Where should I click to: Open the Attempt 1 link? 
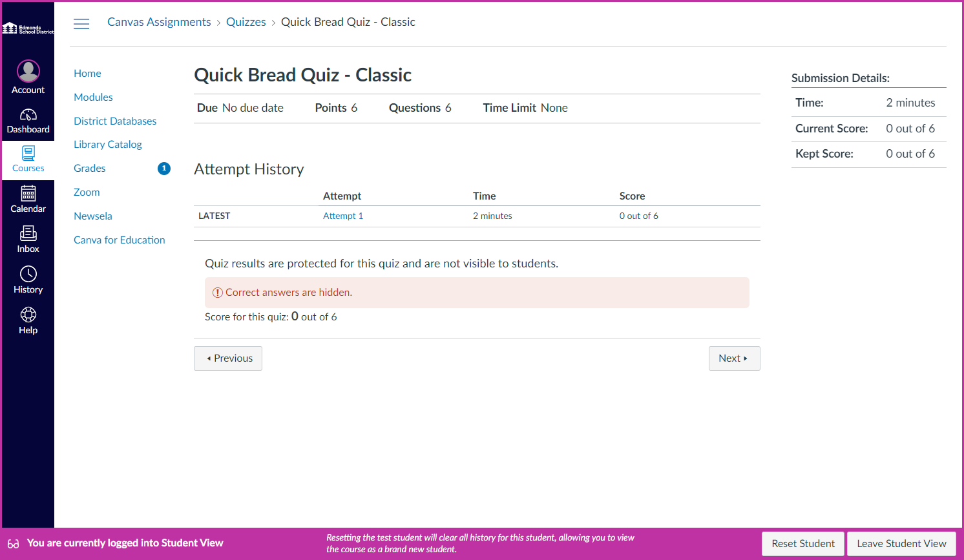point(343,216)
